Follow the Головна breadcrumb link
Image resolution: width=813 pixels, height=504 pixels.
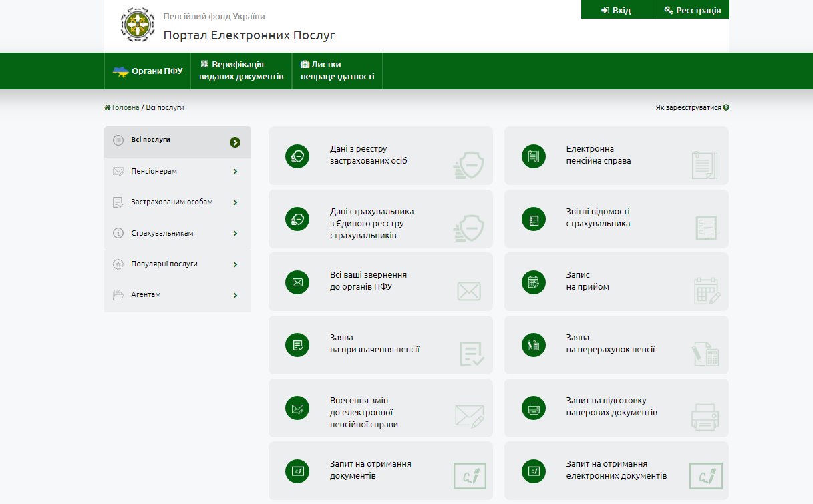(126, 107)
